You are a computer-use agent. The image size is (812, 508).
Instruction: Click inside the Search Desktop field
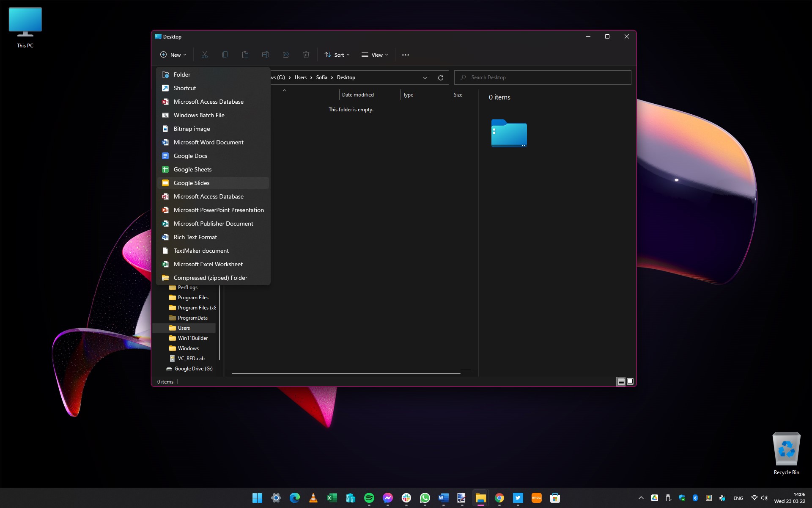click(543, 77)
